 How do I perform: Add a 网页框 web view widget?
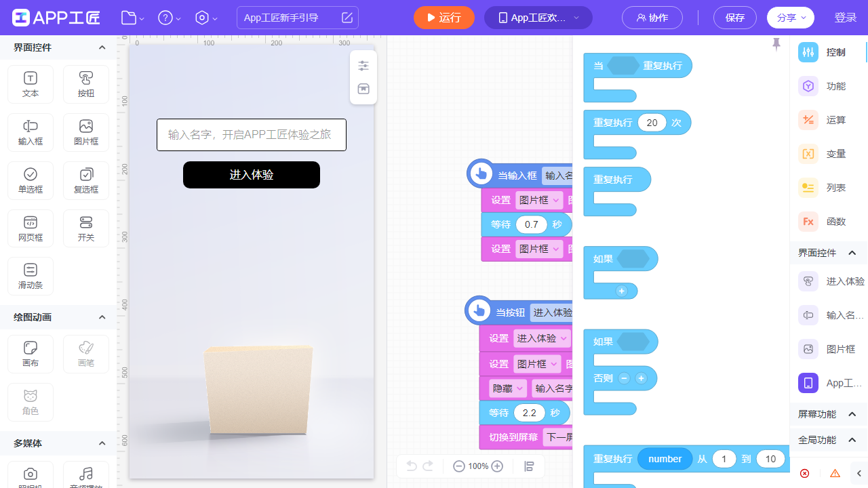coord(31,229)
